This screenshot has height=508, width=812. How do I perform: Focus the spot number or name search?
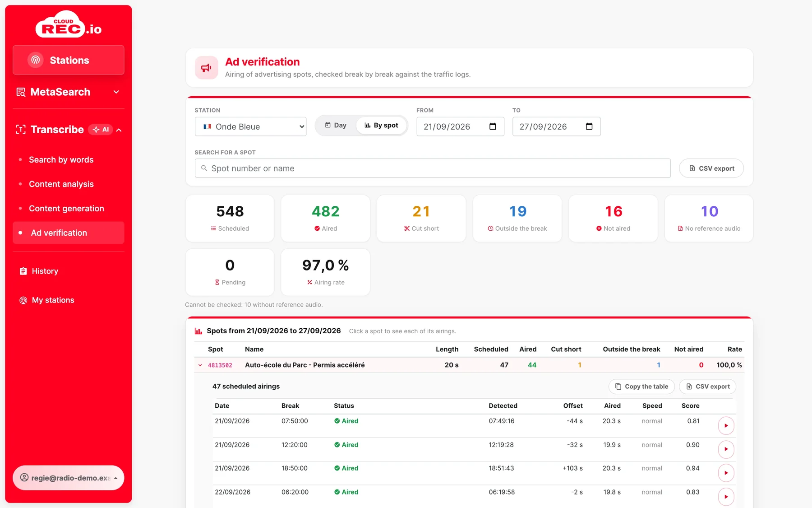pos(433,168)
